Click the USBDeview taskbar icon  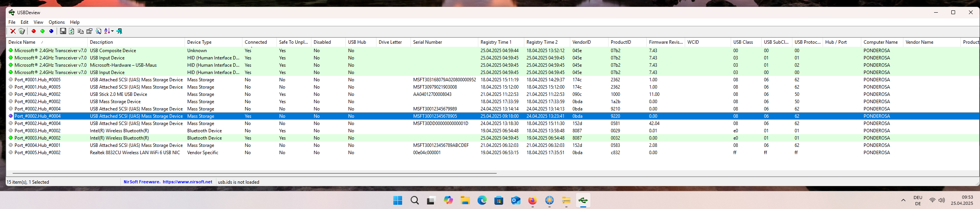click(583, 201)
